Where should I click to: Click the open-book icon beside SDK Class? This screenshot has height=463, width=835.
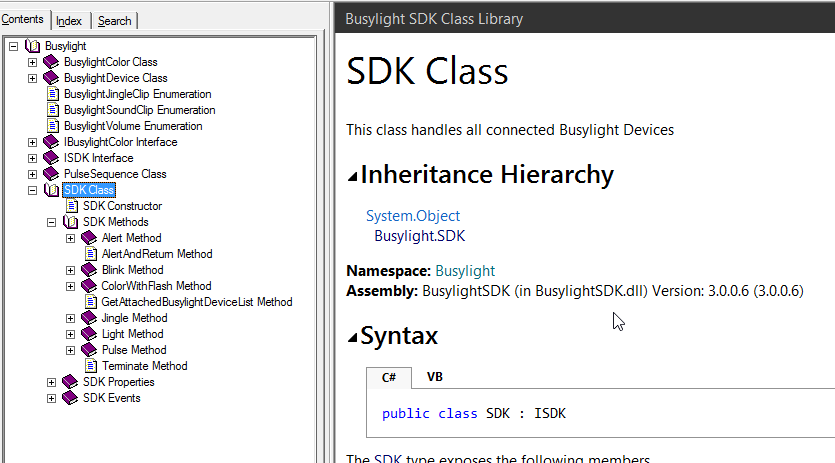(x=52, y=190)
